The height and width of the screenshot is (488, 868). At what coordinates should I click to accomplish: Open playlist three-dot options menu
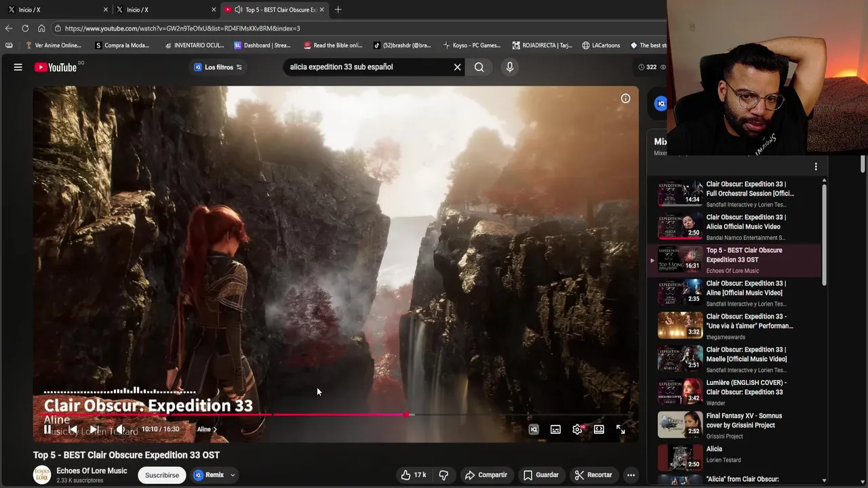click(816, 166)
